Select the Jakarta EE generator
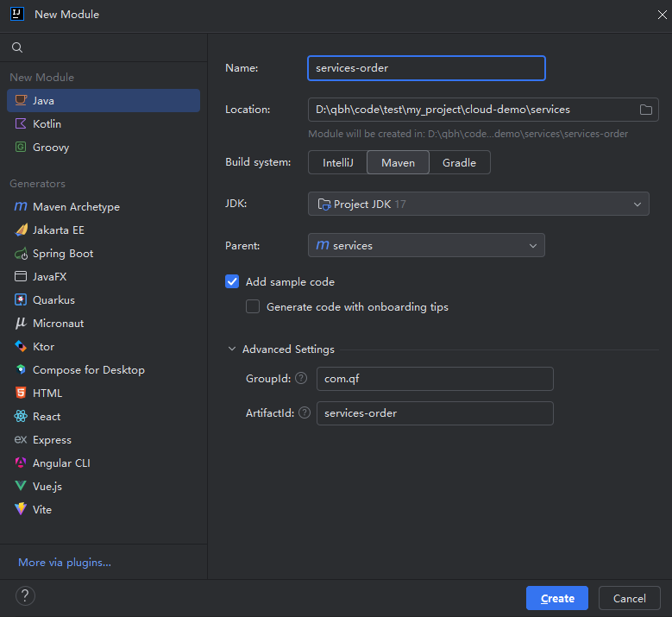The height and width of the screenshot is (617, 672). (104, 230)
